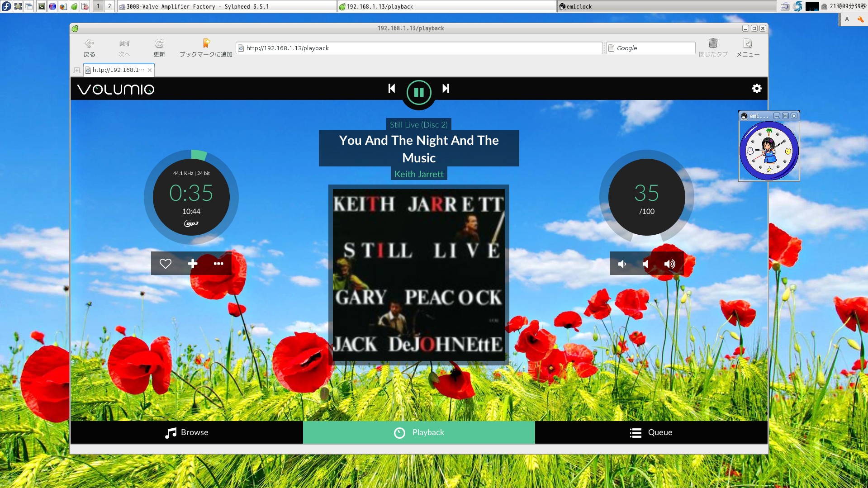Pause playback with the center pause button
The height and width of the screenshot is (488, 868).
(x=418, y=92)
